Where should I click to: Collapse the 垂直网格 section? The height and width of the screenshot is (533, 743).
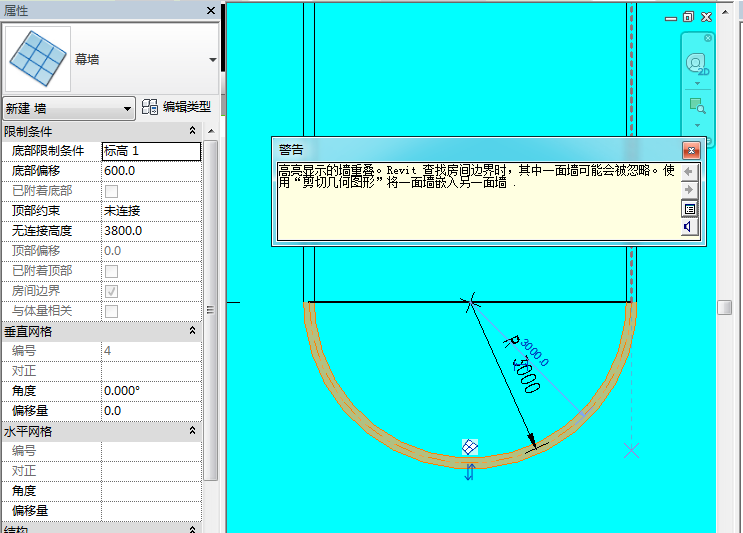192,331
